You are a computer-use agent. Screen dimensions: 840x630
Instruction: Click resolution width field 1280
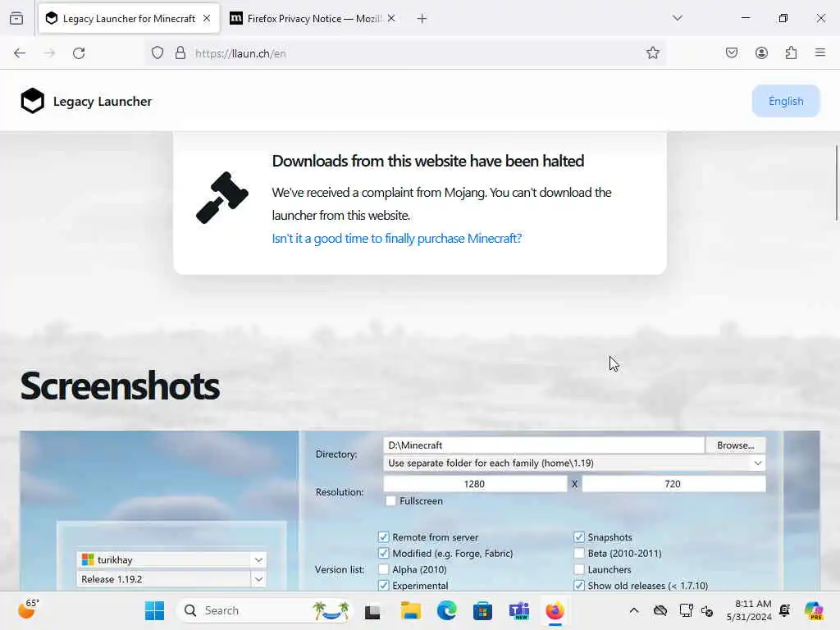tap(475, 484)
